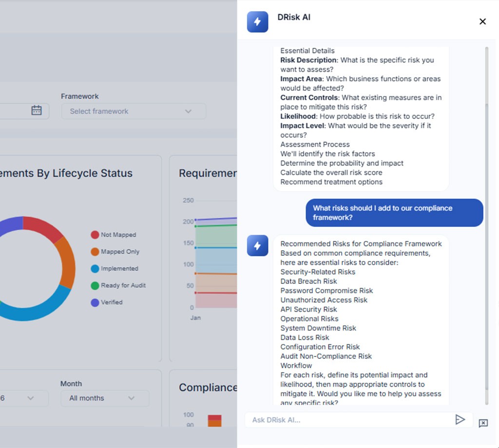Click 'API Security Risk' line
The image size is (499, 448).
click(308, 309)
